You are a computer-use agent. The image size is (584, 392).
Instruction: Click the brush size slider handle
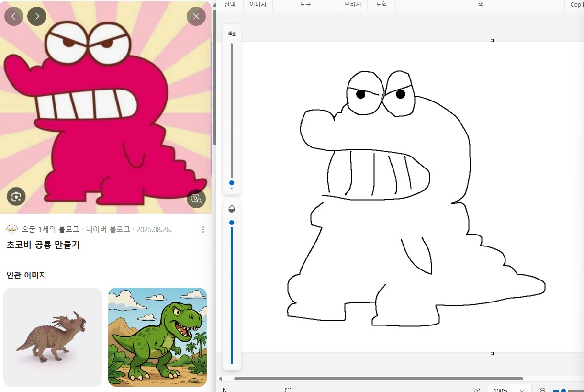[232, 183]
